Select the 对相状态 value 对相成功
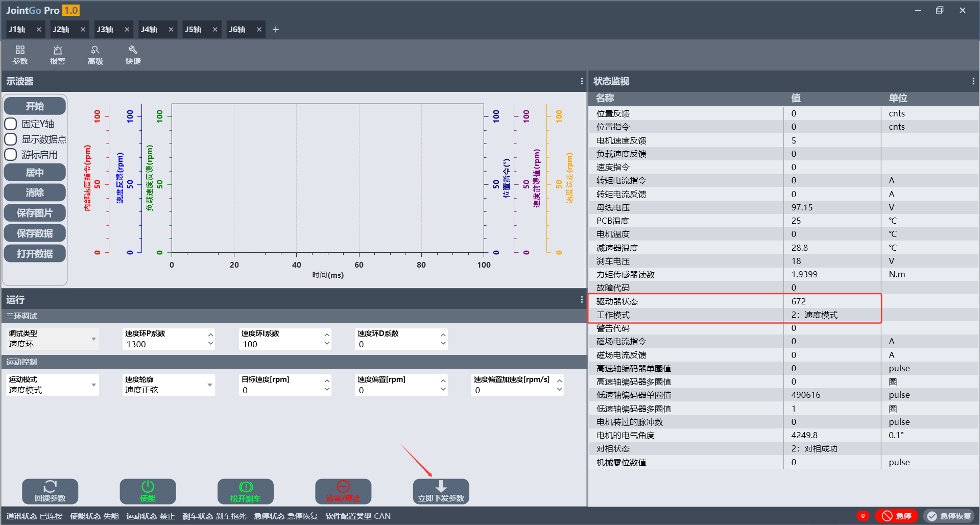980x525 pixels. pos(815,449)
